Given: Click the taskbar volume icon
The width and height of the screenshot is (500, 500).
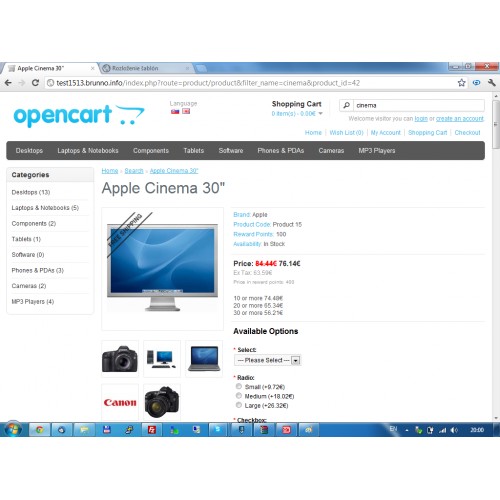Looking at the screenshot, I should click(x=454, y=430).
